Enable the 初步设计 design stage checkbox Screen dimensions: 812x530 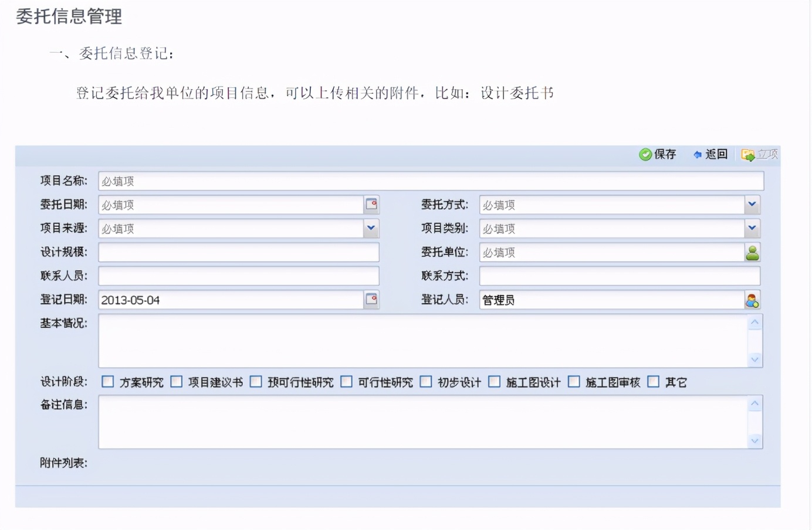(426, 382)
